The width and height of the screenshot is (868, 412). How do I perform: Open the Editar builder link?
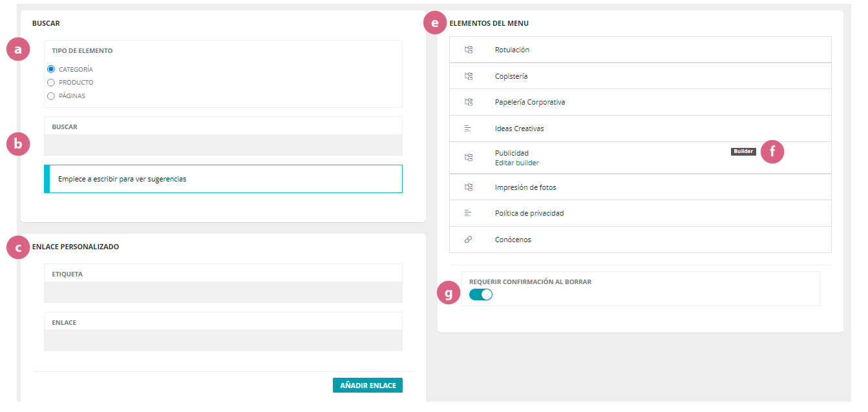[x=516, y=163]
